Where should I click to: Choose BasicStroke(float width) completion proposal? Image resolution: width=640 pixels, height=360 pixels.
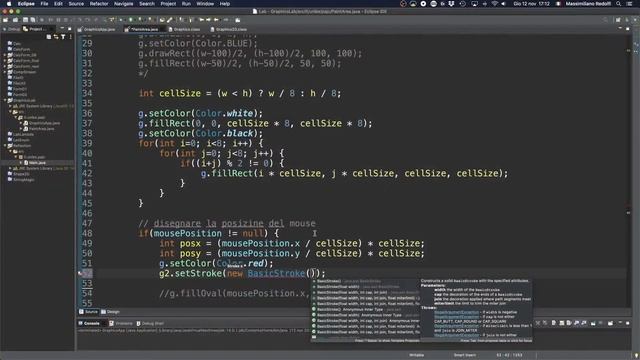click(366, 287)
